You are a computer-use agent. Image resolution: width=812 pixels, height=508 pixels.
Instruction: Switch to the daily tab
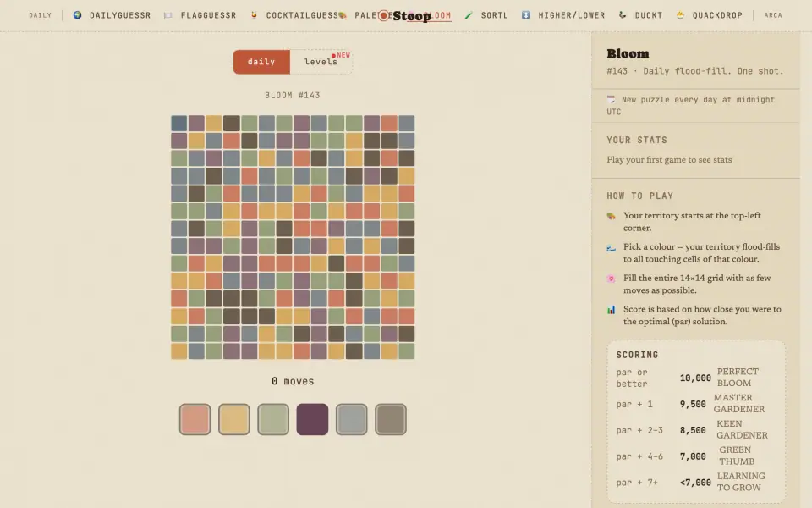261,62
